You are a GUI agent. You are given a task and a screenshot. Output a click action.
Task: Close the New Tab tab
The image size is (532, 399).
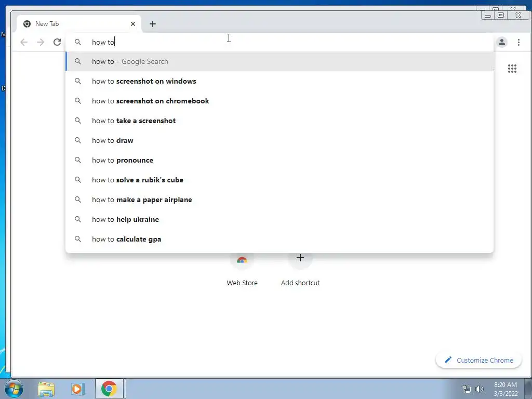133,24
